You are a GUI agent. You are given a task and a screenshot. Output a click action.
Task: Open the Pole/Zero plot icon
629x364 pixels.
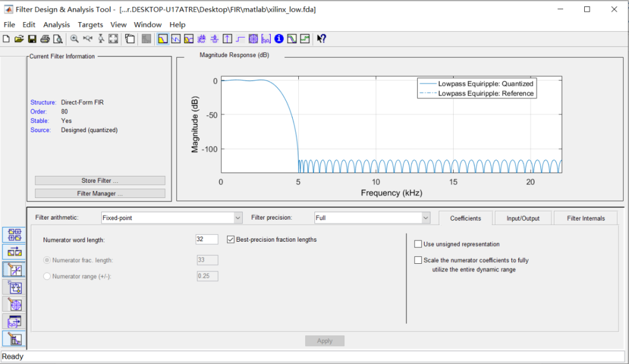pos(253,39)
